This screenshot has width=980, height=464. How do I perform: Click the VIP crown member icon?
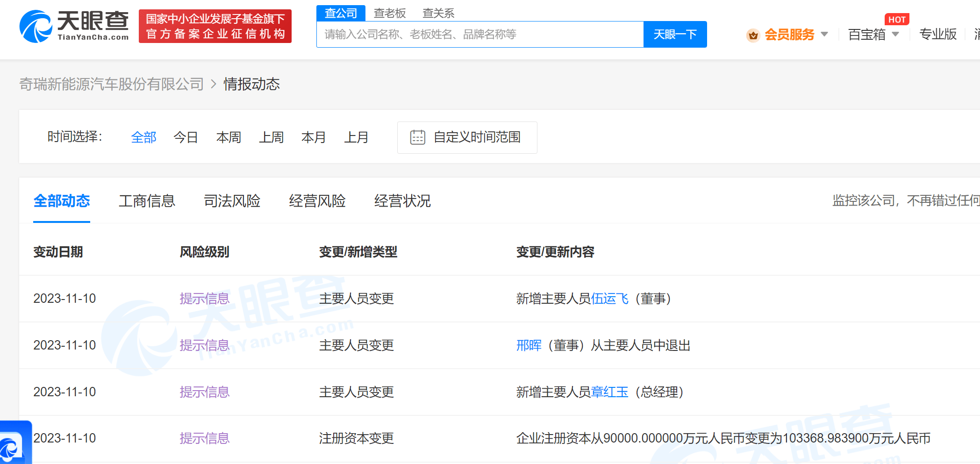pyautogui.click(x=753, y=35)
